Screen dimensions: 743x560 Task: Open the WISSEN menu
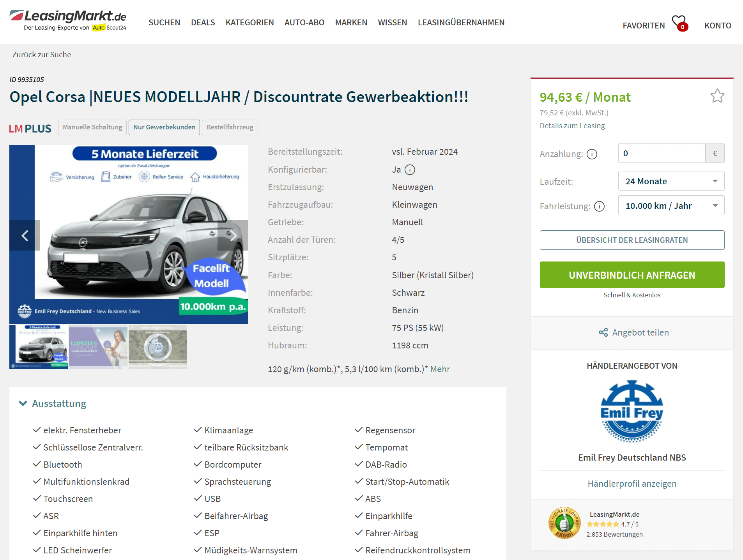392,23
